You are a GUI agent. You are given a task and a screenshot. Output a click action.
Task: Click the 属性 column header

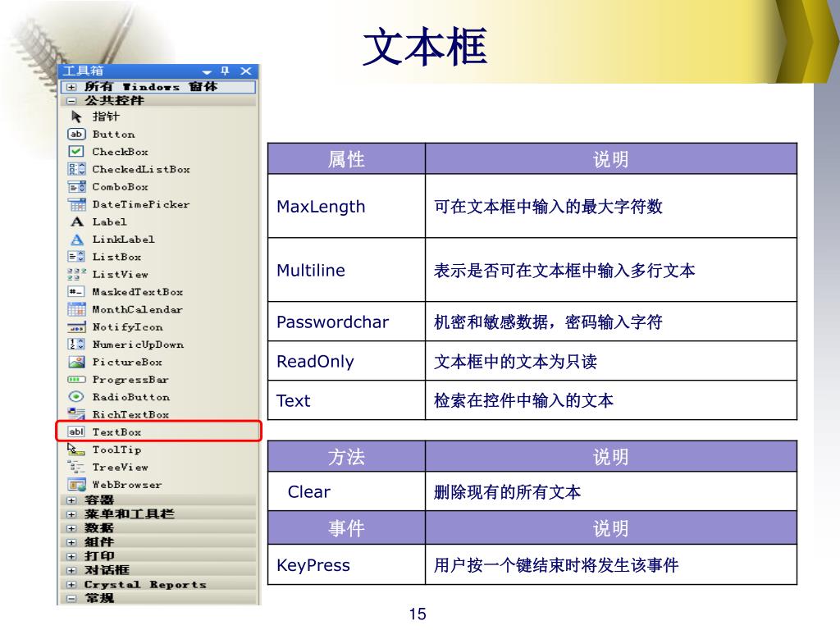(x=347, y=158)
